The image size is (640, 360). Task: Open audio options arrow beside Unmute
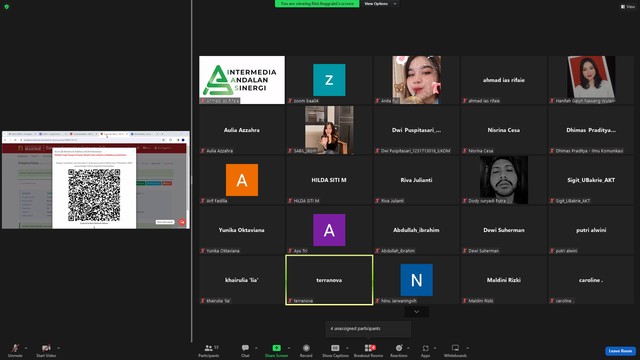click(x=26, y=348)
